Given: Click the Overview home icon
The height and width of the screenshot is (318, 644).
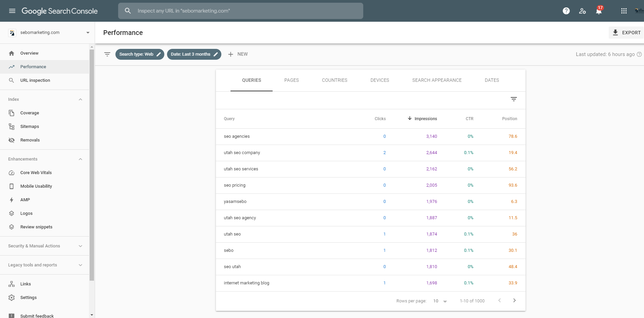Looking at the screenshot, I should coord(12,53).
